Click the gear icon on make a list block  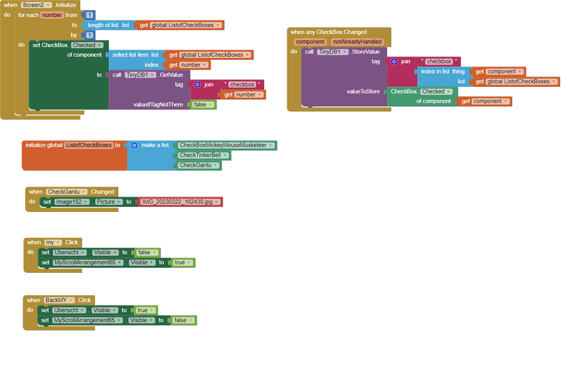coord(134,145)
